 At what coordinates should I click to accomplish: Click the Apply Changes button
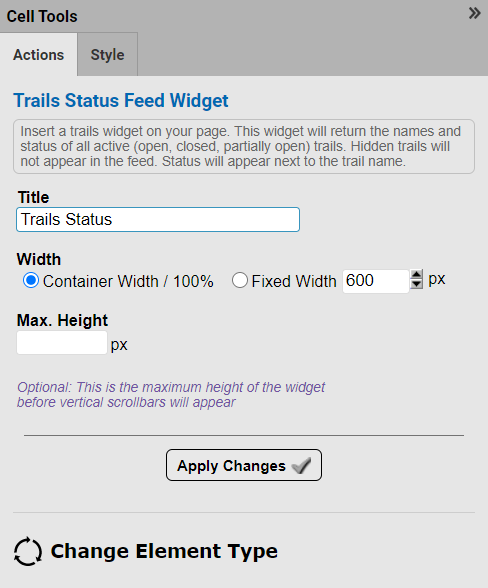244,465
